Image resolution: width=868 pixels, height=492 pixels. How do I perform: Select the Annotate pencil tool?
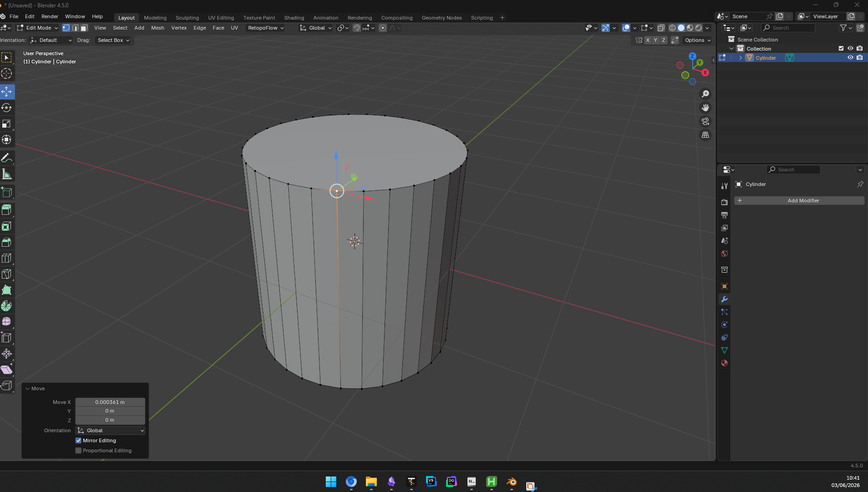[7, 158]
